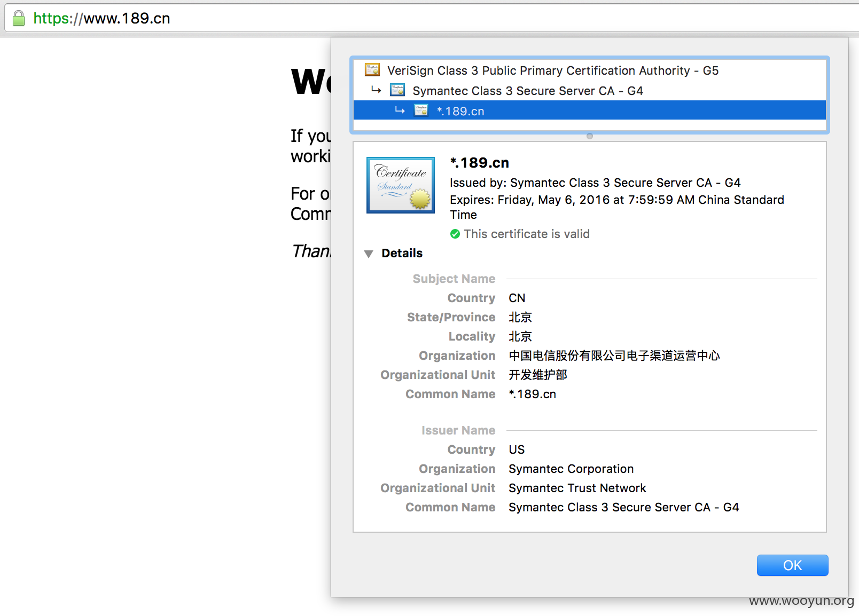This screenshot has height=616, width=859.
Task: Click the *.189.cn leaf certificate icon
Action: click(x=421, y=110)
